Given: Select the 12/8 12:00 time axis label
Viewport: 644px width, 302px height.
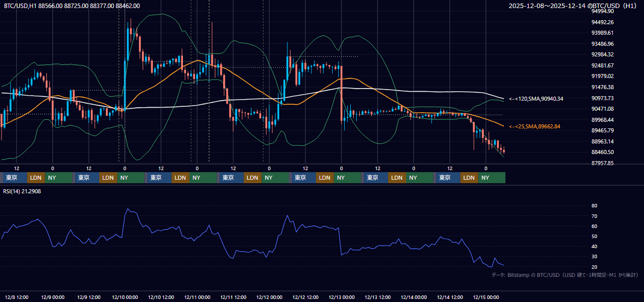Looking at the screenshot, I should pyautogui.click(x=17, y=297).
